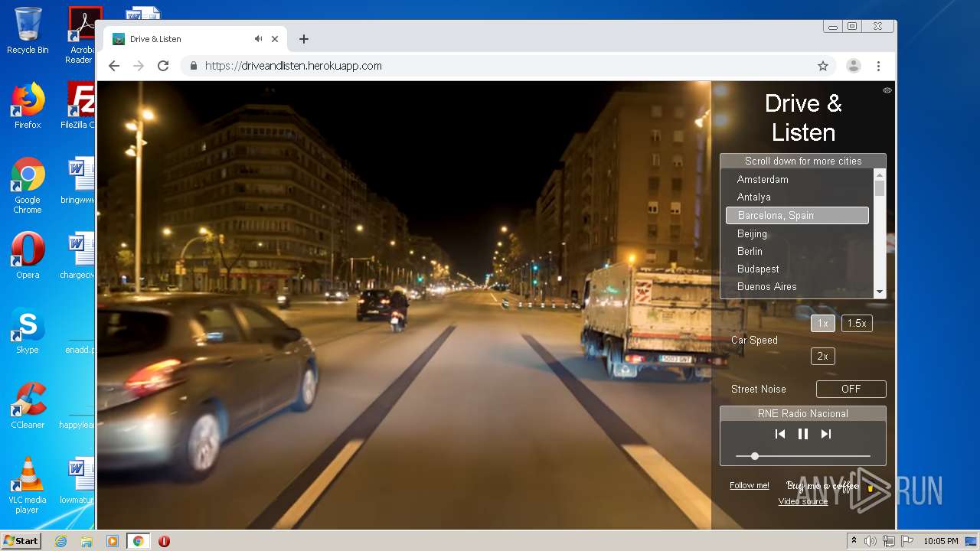This screenshot has width=980, height=551.
Task: Set car speed to 1.5x
Action: click(856, 323)
